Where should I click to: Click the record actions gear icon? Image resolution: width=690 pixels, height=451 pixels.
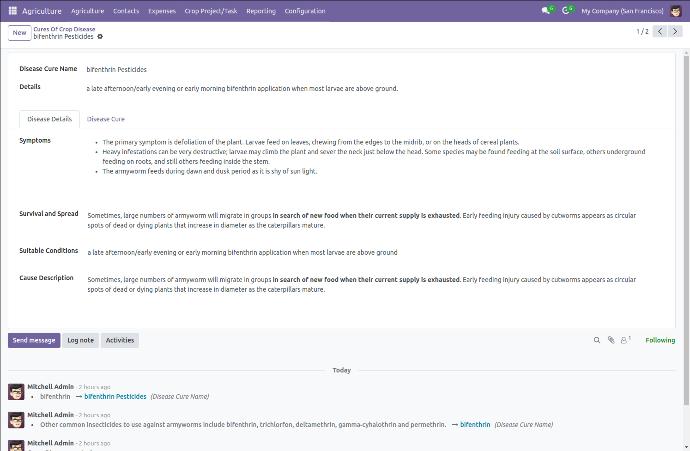point(100,37)
